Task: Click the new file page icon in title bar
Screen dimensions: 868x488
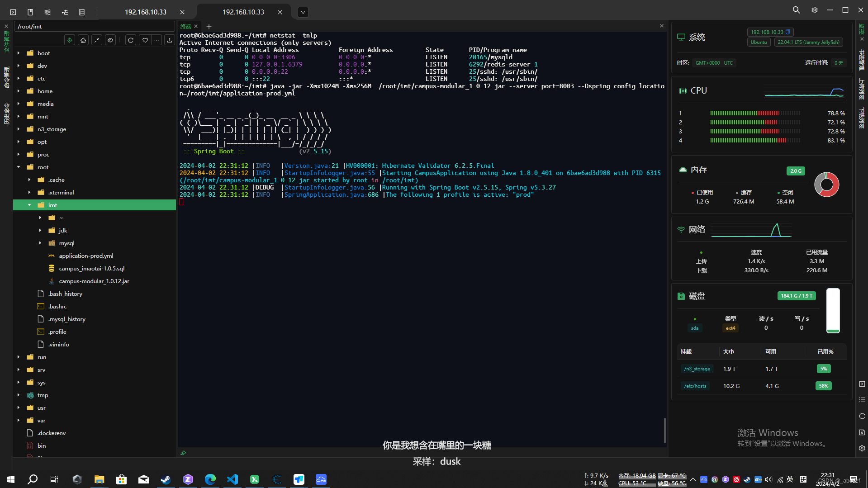Action: 30,12
